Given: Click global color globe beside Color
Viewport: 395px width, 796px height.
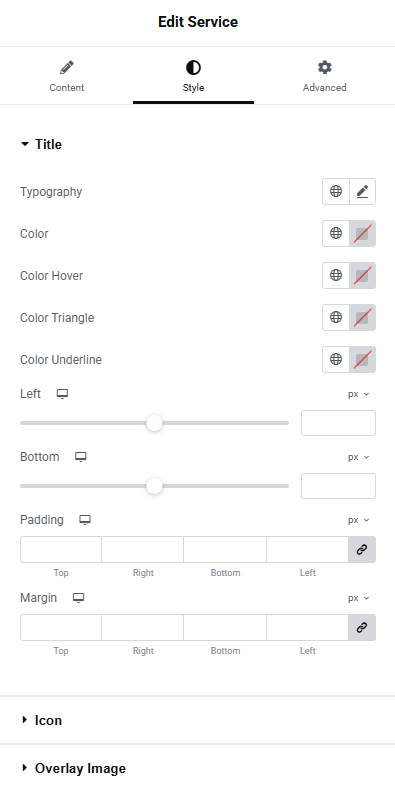Looking at the screenshot, I should pos(336,234).
